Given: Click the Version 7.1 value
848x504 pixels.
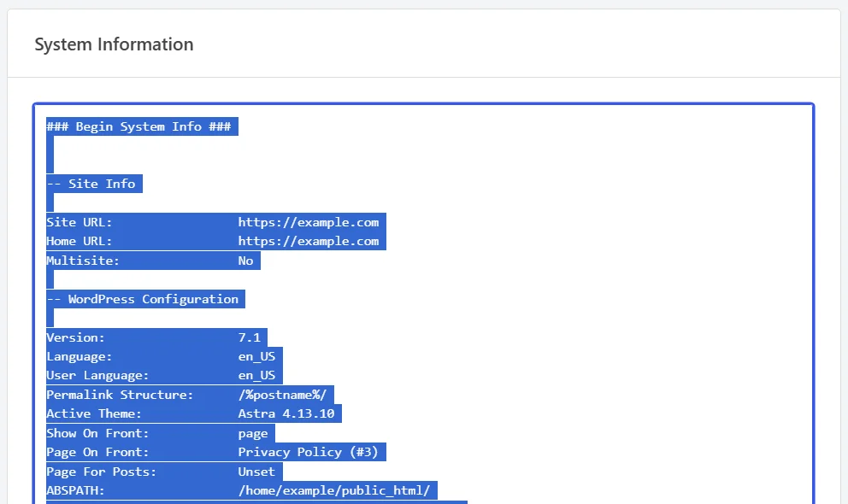Looking at the screenshot, I should (x=250, y=337).
